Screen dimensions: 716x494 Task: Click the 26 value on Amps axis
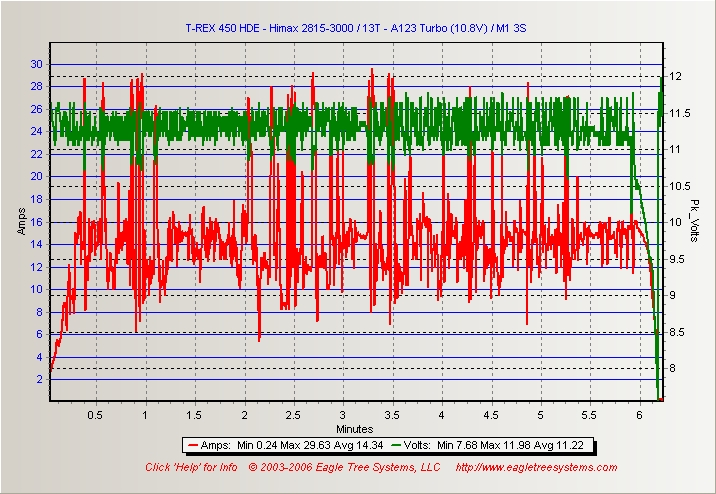click(37, 109)
